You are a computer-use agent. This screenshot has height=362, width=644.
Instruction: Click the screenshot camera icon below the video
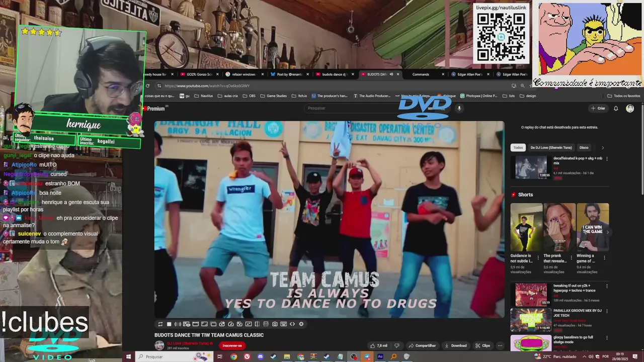tap(275, 324)
